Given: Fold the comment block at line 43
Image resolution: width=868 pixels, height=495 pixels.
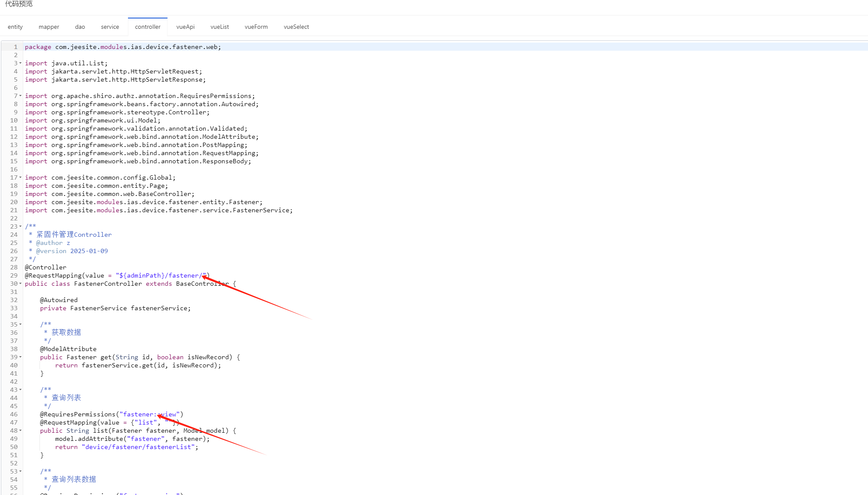Looking at the screenshot, I should tap(20, 390).
